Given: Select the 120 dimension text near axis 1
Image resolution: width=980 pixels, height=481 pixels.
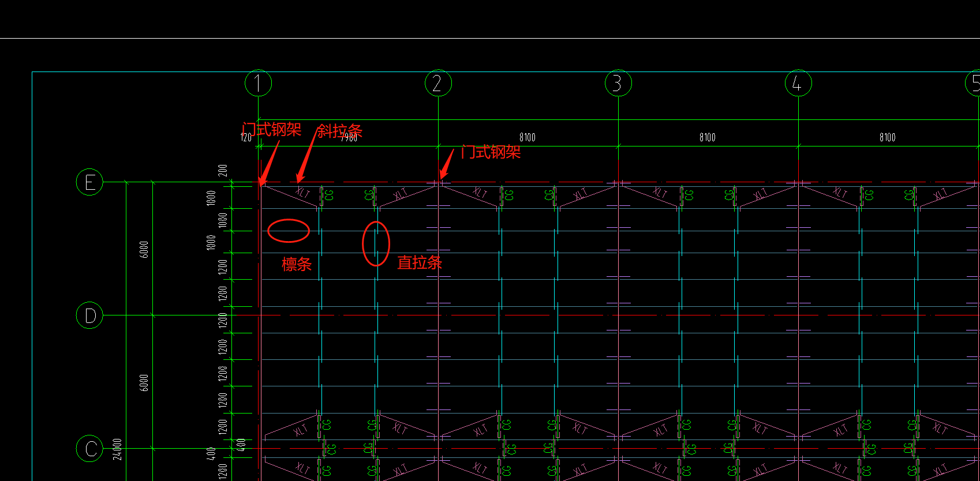Looking at the screenshot, I should tap(246, 137).
